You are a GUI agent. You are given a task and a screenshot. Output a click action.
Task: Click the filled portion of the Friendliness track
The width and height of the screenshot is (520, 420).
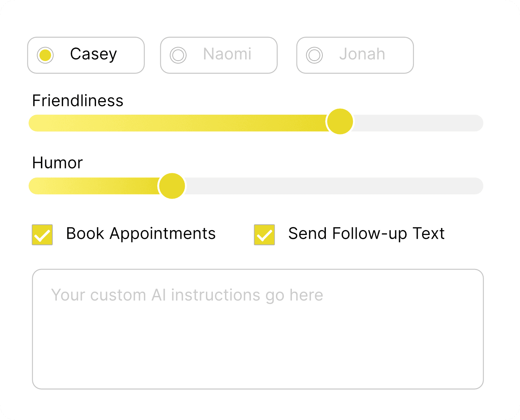(173, 122)
